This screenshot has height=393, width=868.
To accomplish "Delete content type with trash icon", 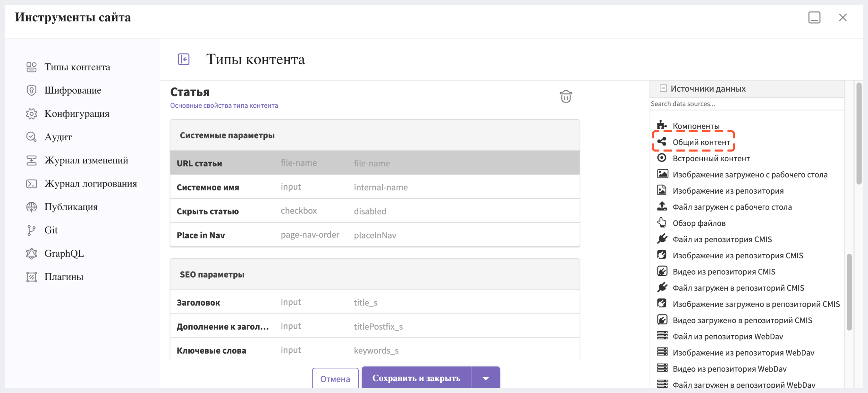I will point(566,96).
